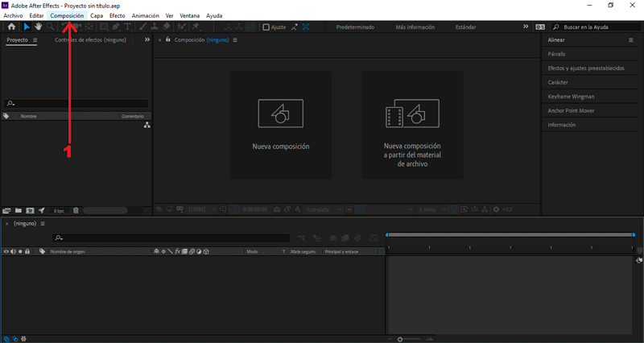The image size is (644, 343).
Task: Click the motion blur enable icon in timeline
Action: point(357,238)
